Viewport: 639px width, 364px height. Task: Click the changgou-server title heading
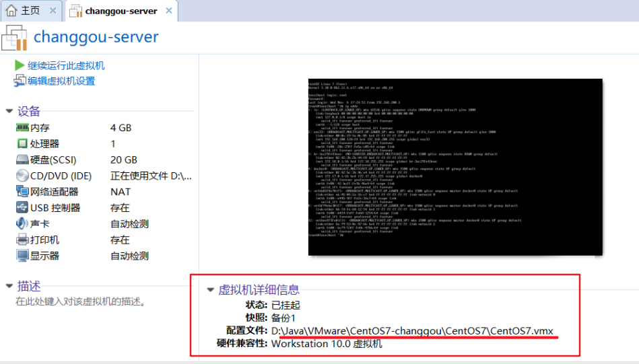pos(96,37)
